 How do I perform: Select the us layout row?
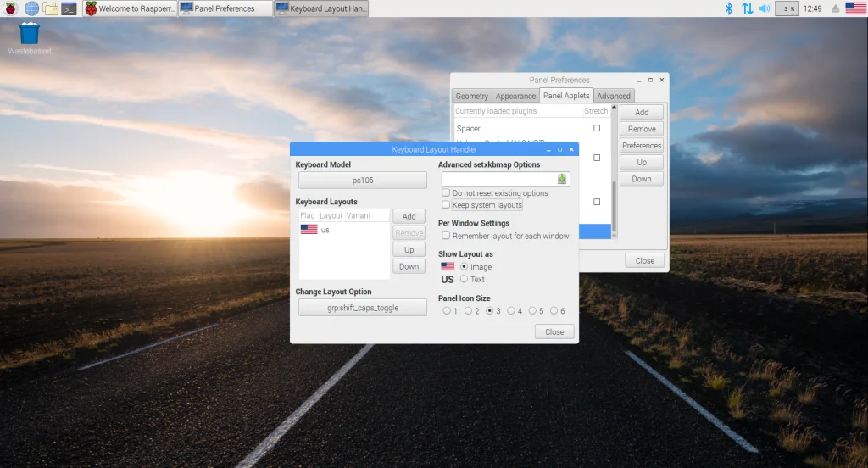click(x=344, y=229)
